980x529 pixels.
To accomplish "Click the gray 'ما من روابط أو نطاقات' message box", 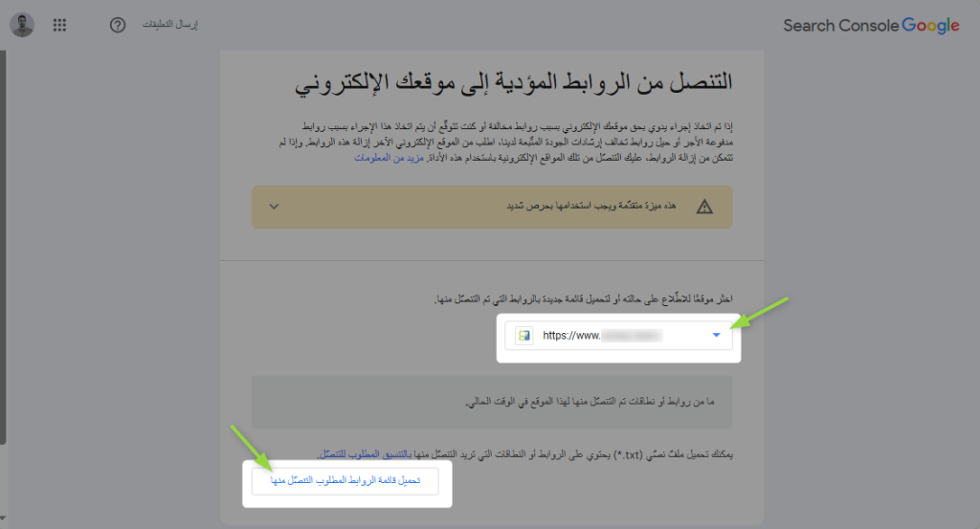I will point(491,402).
